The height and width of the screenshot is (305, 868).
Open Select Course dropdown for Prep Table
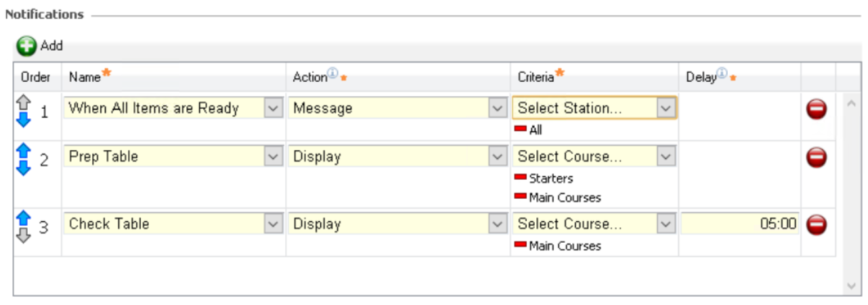[666, 157]
